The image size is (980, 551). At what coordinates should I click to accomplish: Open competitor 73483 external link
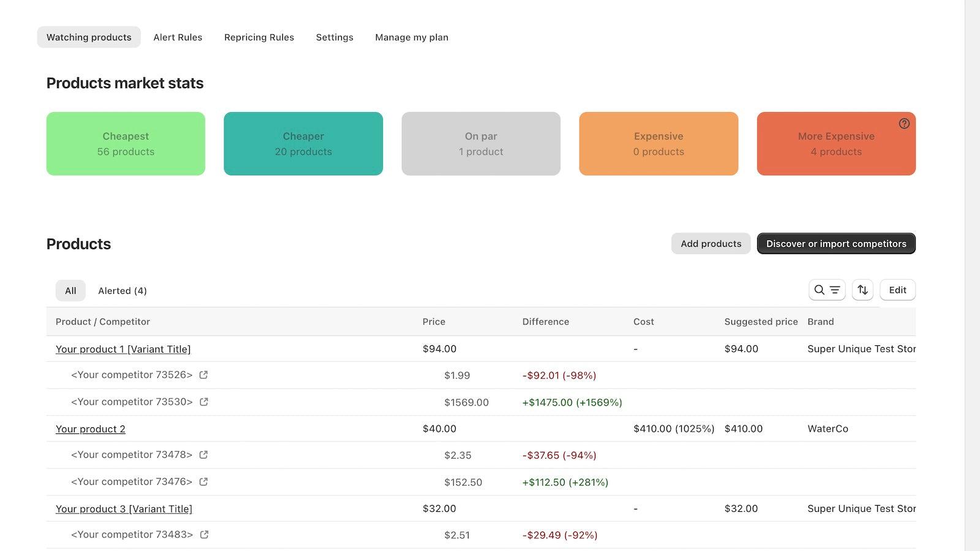click(x=203, y=534)
